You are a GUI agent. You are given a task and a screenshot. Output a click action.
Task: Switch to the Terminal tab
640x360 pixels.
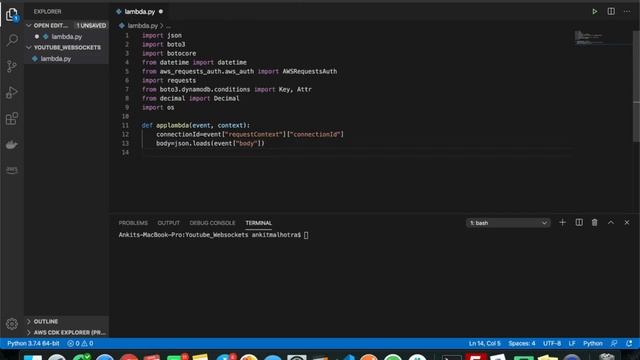point(258,223)
